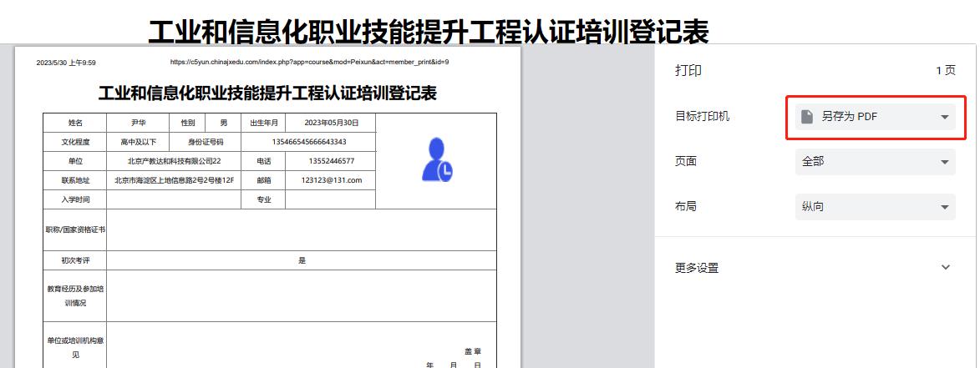Click the 布局 label
The width and height of the screenshot is (980, 368).
click(x=686, y=206)
